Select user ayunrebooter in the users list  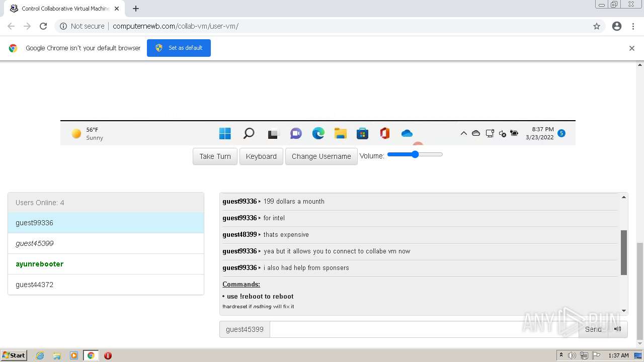click(106, 264)
